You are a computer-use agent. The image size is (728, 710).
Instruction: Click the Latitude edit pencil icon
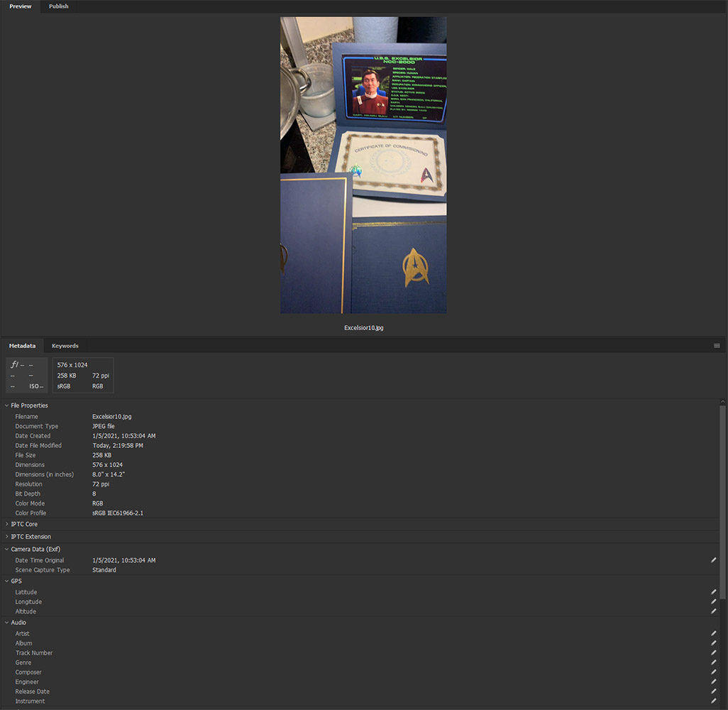click(x=714, y=592)
